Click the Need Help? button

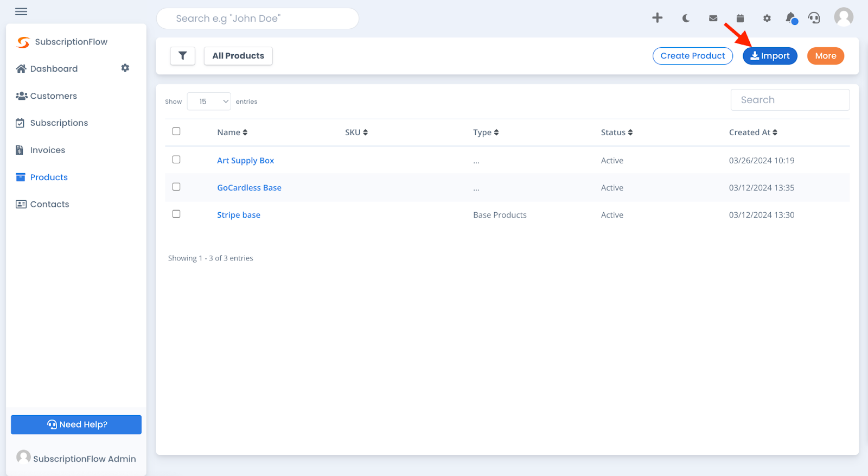coord(76,424)
